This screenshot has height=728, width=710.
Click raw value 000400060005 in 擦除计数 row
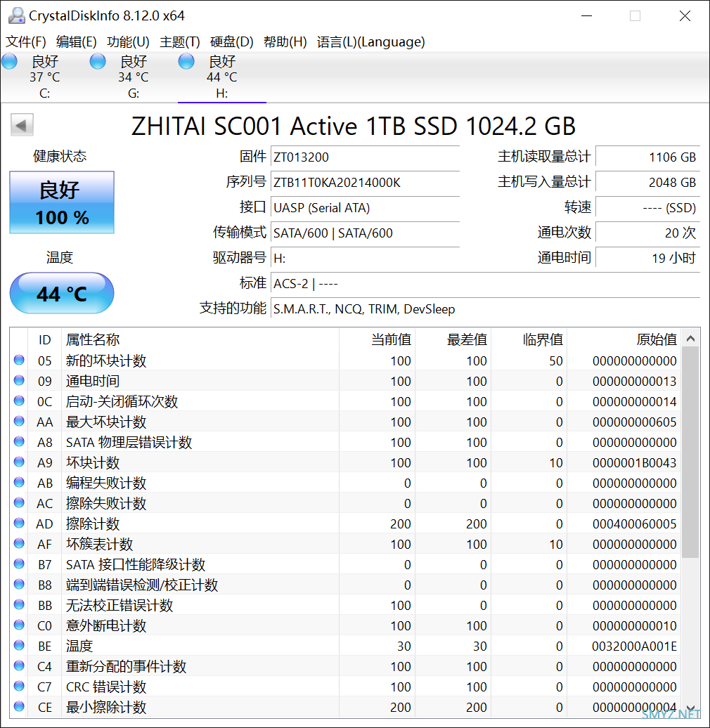(x=634, y=524)
